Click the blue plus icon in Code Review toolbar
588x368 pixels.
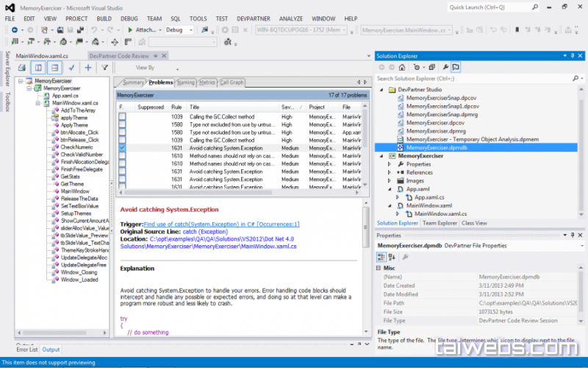(x=88, y=67)
